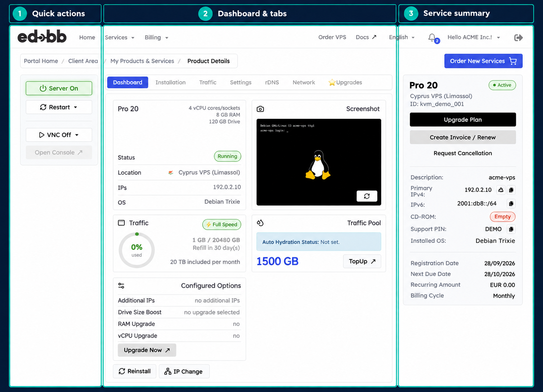The width and height of the screenshot is (543, 392).
Task: Expand the Services menu
Action: (x=120, y=38)
